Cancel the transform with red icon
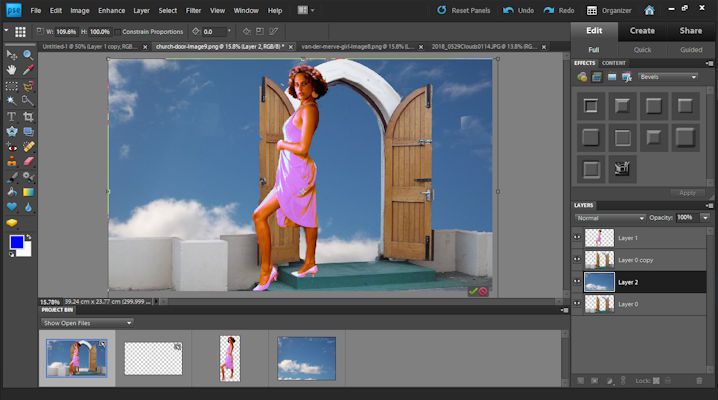The width and height of the screenshot is (718, 400). click(484, 291)
